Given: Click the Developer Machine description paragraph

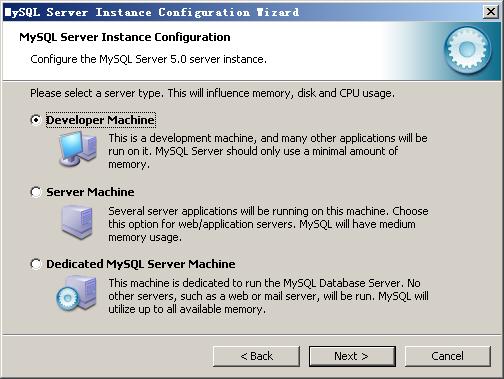Looking at the screenshot, I should (x=268, y=151).
